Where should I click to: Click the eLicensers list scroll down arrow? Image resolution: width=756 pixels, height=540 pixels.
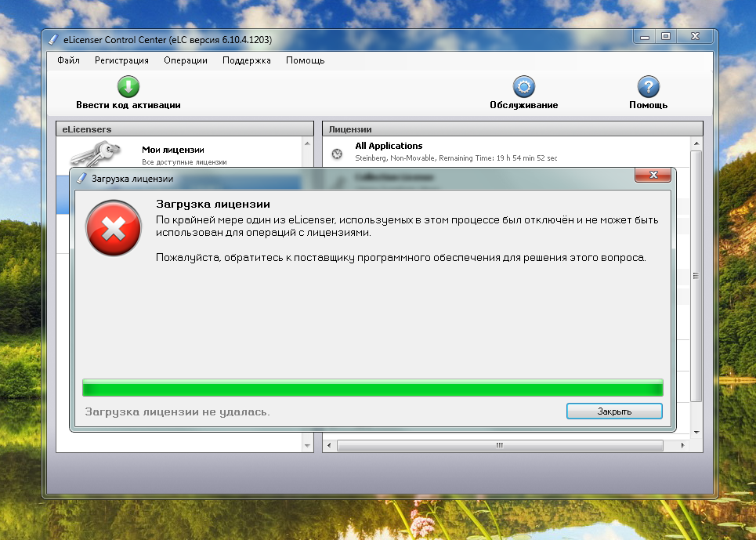308,445
